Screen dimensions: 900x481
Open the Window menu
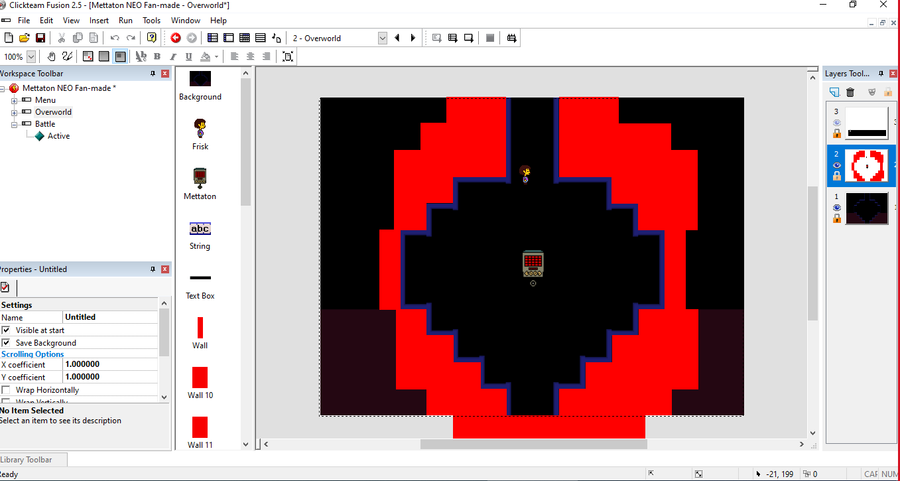(185, 20)
